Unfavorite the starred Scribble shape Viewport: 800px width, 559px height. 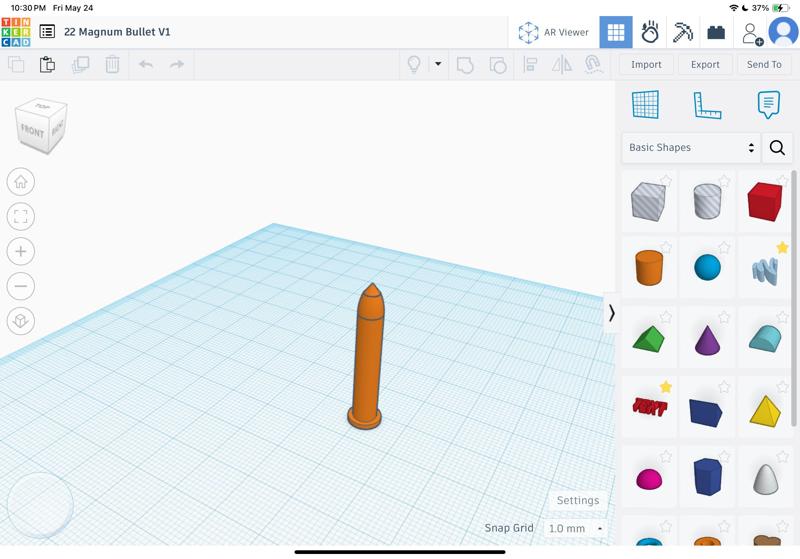[783, 248]
